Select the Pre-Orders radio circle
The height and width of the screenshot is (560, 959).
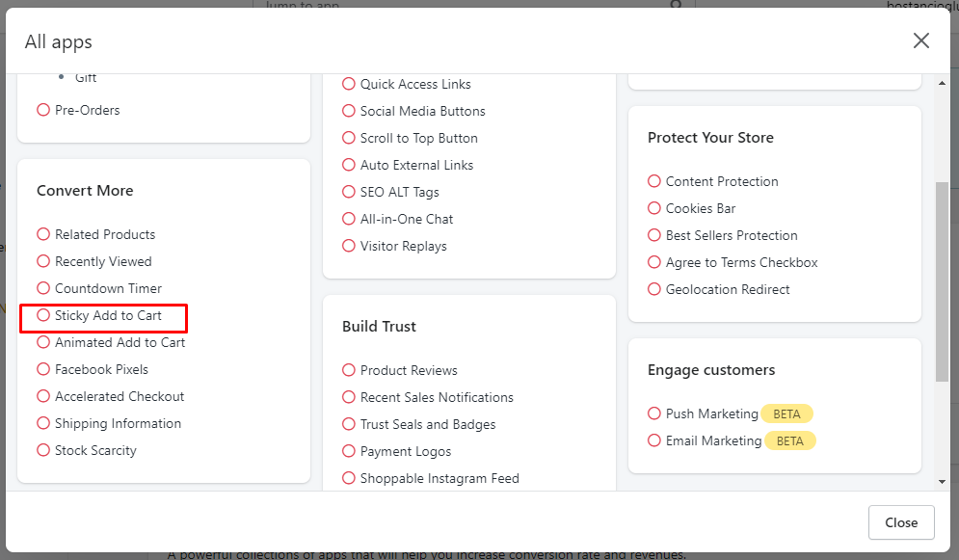click(x=43, y=110)
